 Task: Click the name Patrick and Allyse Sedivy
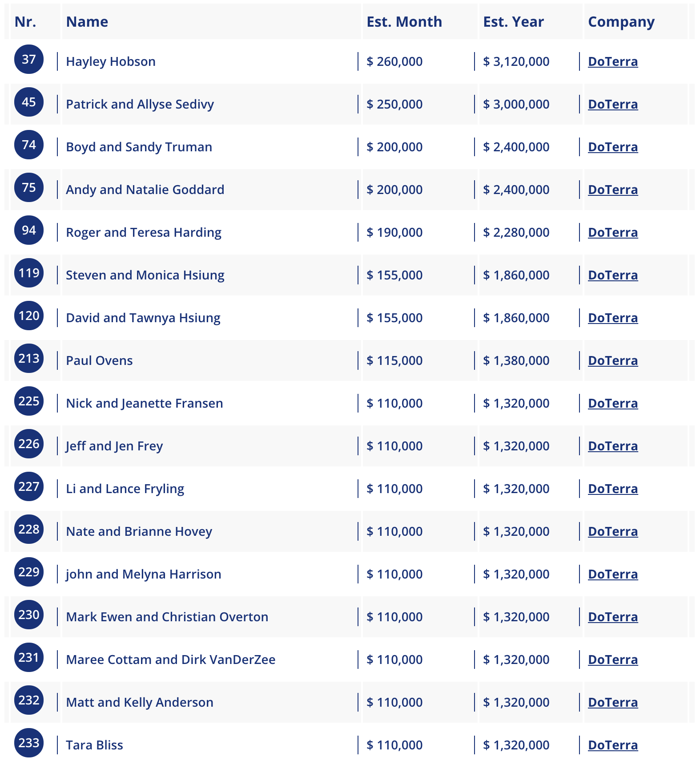click(x=140, y=104)
